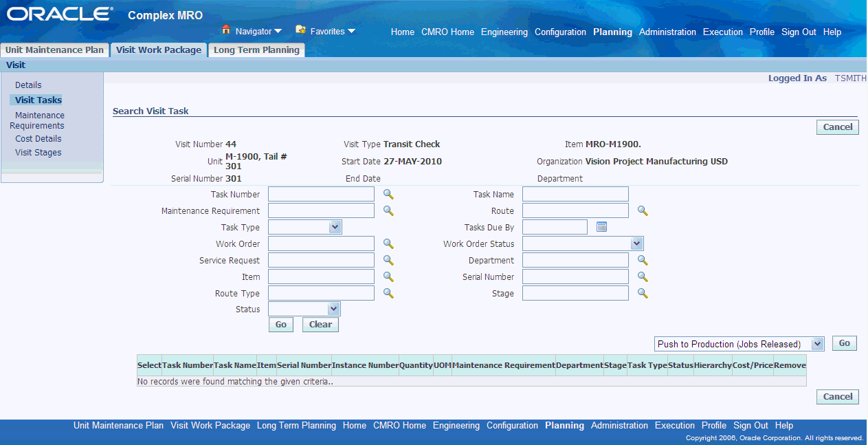This screenshot has height=445, width=868.
Task: Click Home in the top menu
Action: pos(403,32)
